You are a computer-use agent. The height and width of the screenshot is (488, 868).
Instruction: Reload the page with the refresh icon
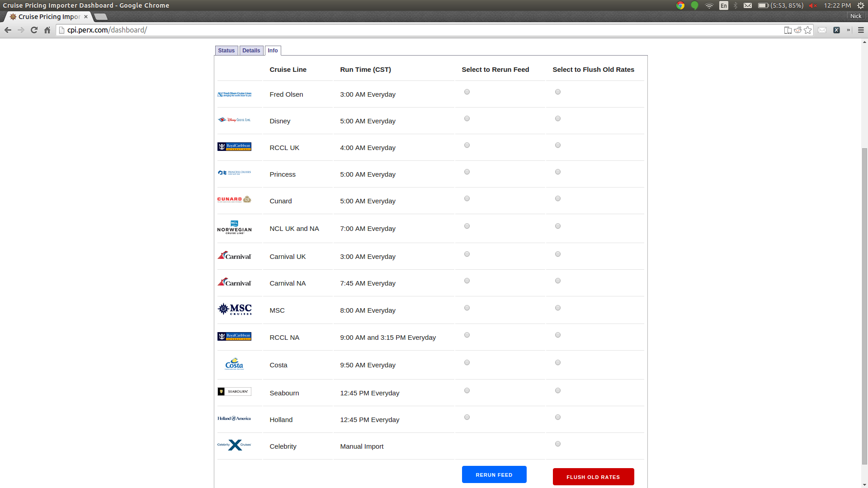[34, 30]
